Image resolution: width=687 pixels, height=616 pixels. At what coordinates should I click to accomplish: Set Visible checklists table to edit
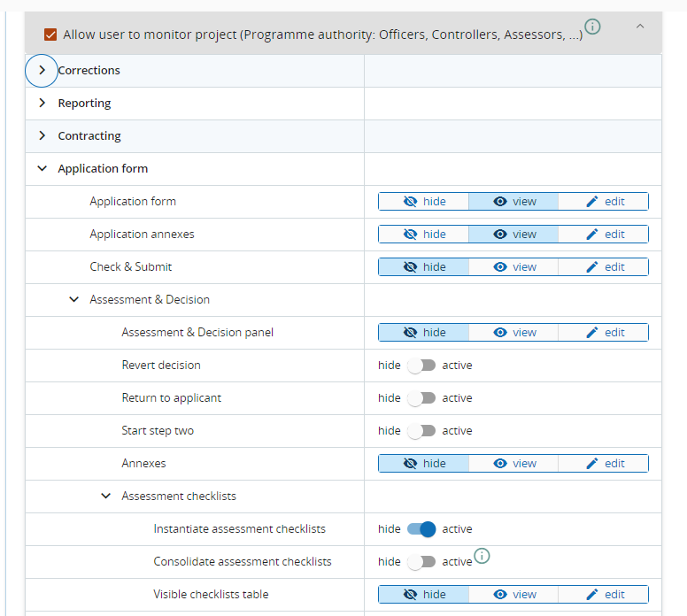coord(603,595)
